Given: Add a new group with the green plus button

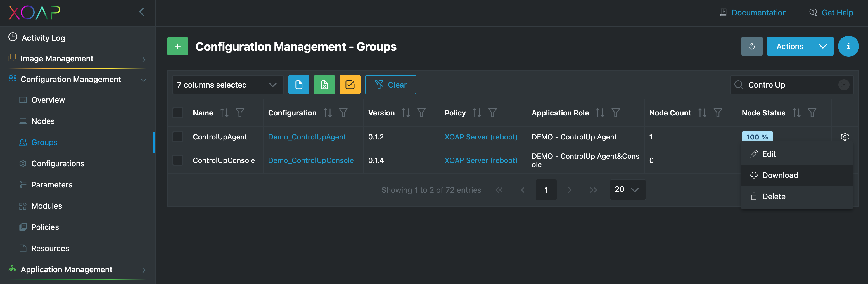Looking at the screenshot, I should [177, 46].
